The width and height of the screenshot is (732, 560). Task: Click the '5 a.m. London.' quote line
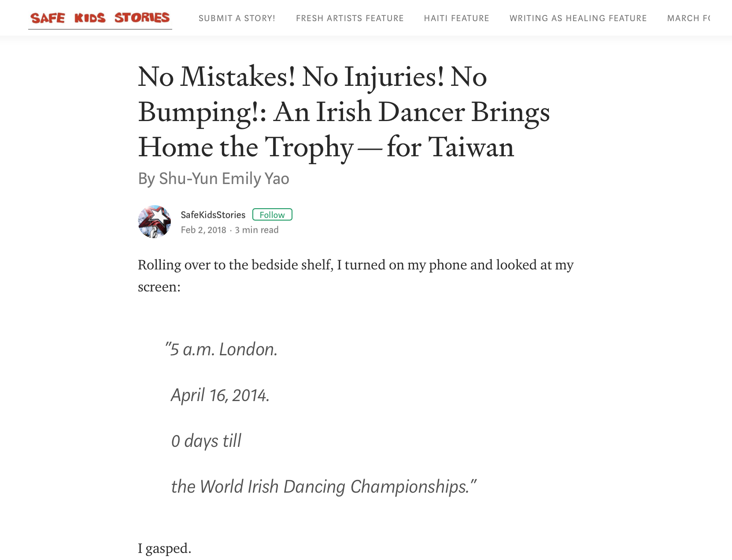pos(222,349)
